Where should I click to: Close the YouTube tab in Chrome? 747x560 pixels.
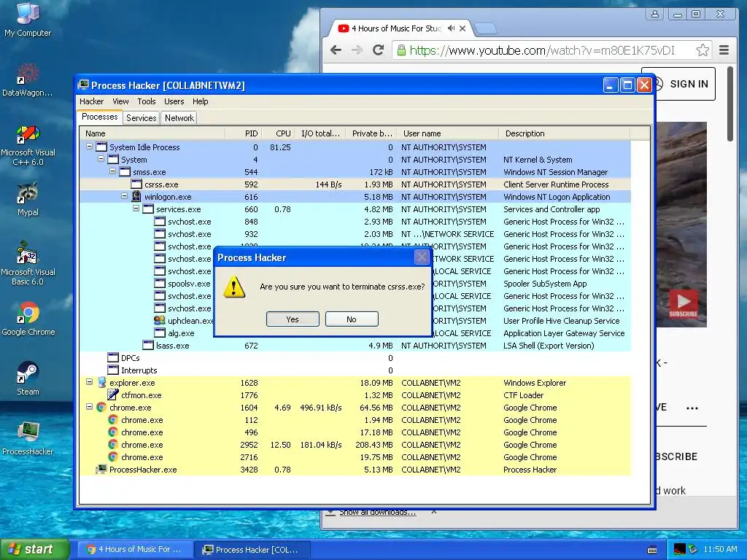point(462,28)
